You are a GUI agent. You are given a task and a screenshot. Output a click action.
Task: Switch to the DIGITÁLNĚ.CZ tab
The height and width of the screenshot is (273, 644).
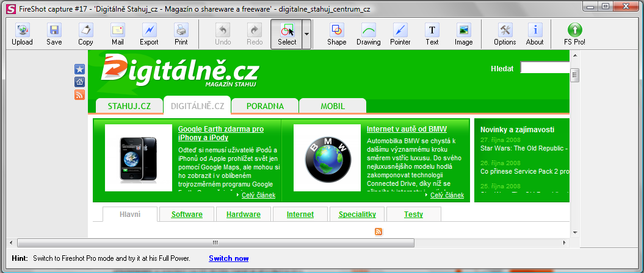point(197,106)
